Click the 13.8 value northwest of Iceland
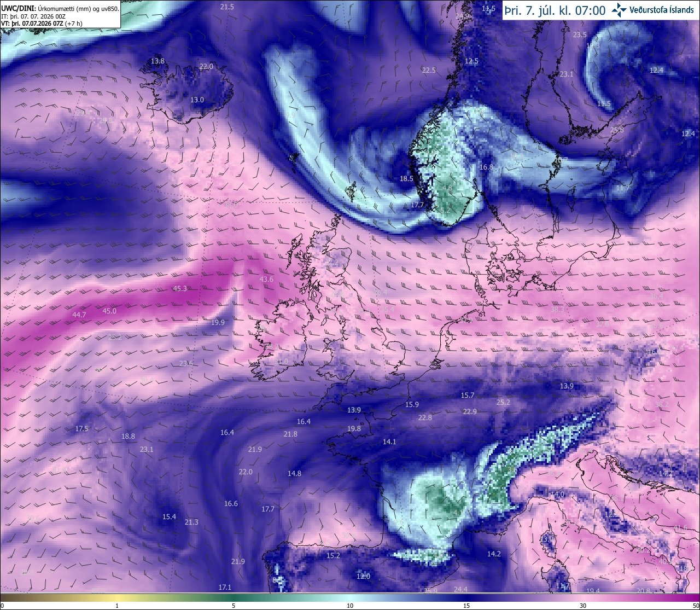The width and height of the screenshot is (700, 610). pyautogui.click(x=157, y=61)
